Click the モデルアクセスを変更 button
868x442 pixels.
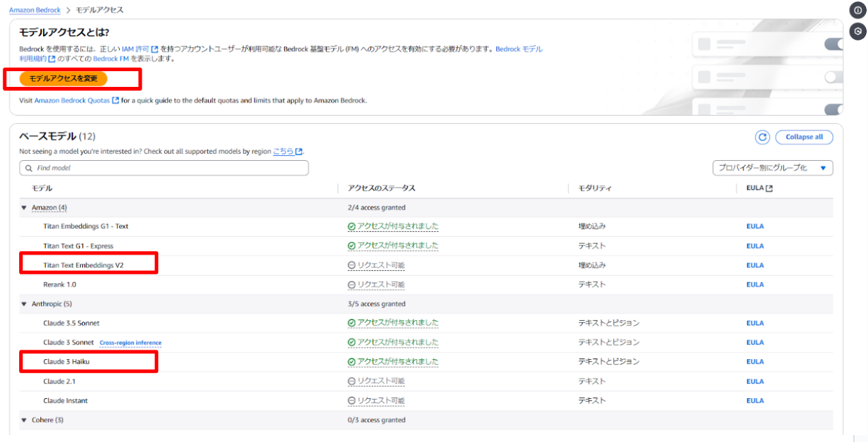pyautogui.click(x=64, y=79)
